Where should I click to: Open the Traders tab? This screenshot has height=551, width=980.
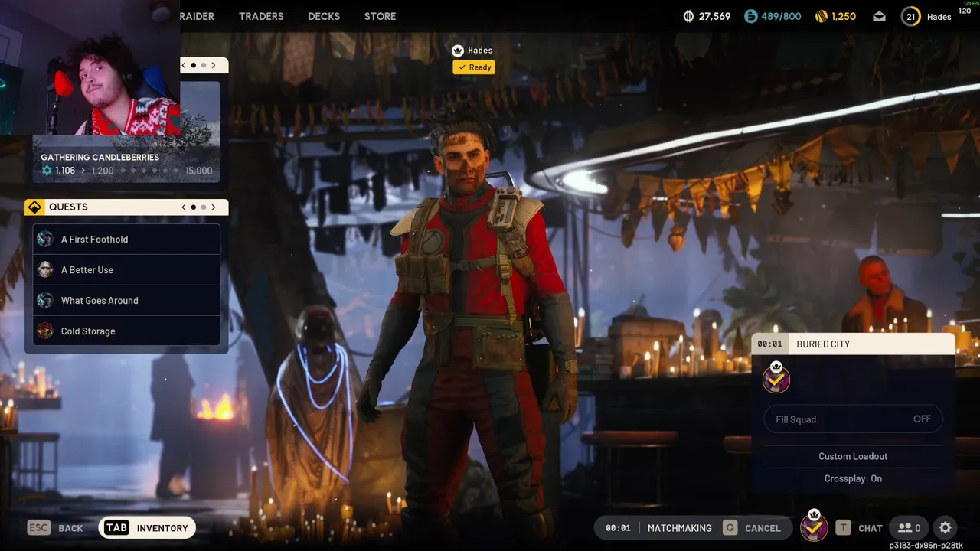260,16
